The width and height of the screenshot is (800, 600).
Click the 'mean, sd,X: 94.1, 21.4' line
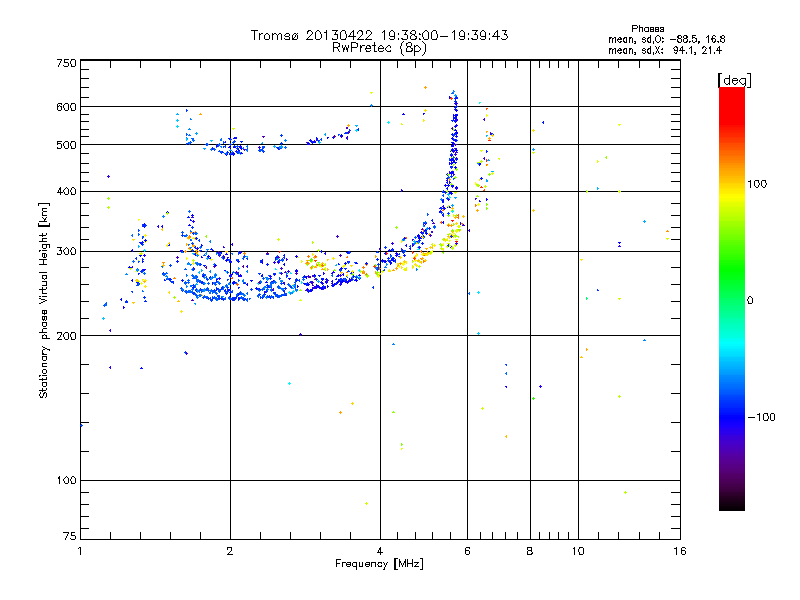665,50
